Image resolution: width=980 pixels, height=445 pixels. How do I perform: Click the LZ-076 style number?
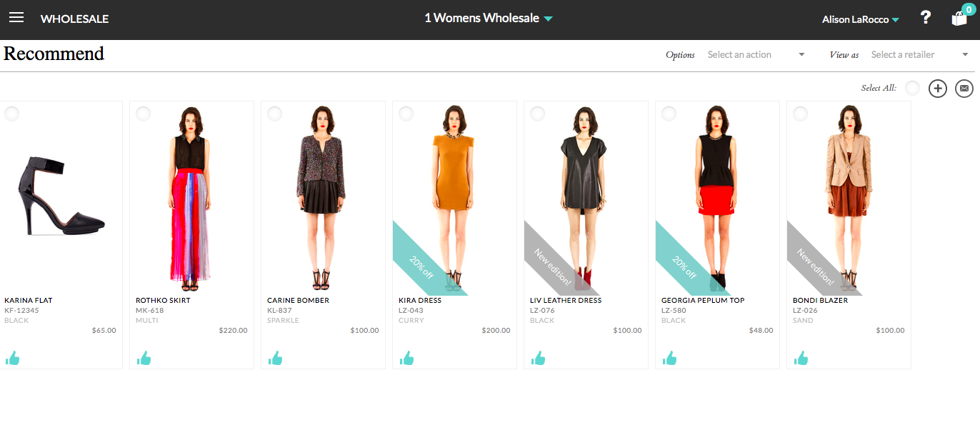click(543, 310)
